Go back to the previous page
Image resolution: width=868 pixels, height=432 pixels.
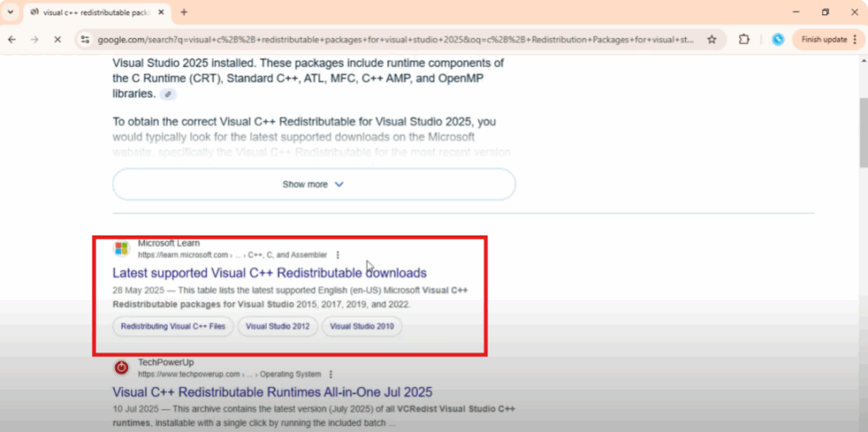point(12,39)
